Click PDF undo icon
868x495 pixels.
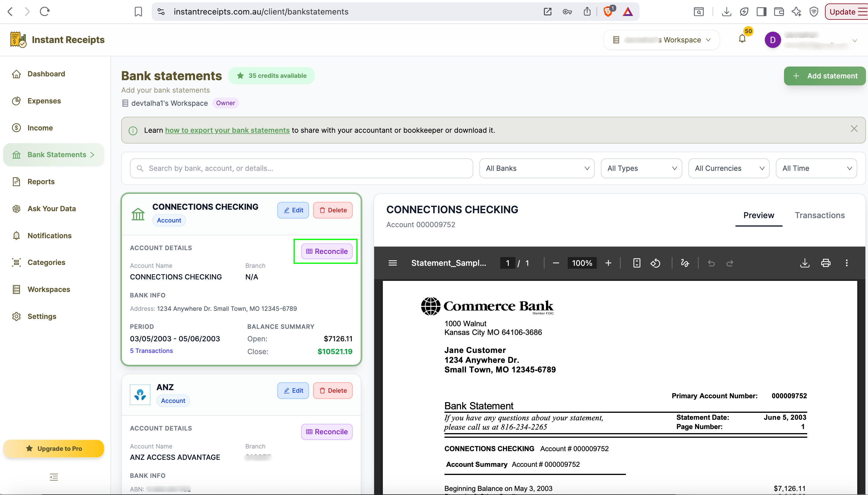click(x=711, y=263)
